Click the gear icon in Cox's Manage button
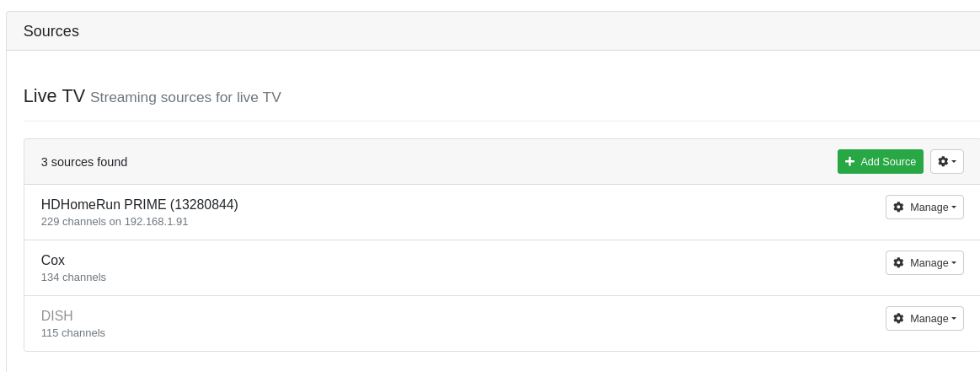The width and height of the screenshot is (980, 372). tap(898, 263)
